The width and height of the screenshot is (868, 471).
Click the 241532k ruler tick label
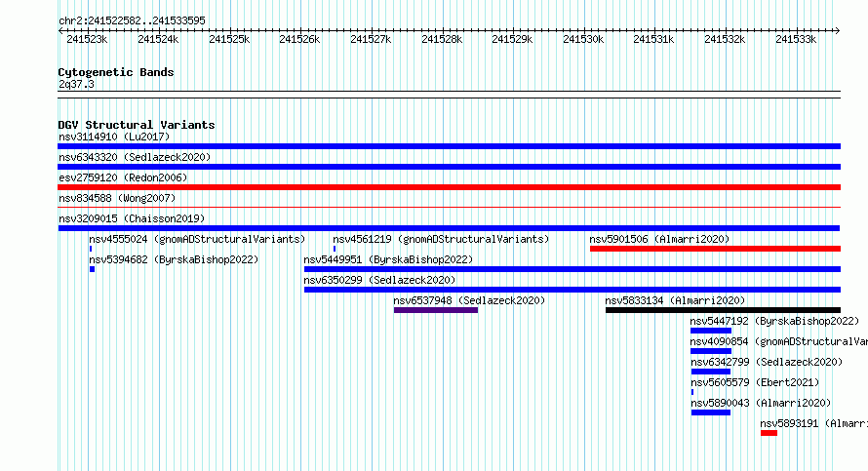pos(725,39)
